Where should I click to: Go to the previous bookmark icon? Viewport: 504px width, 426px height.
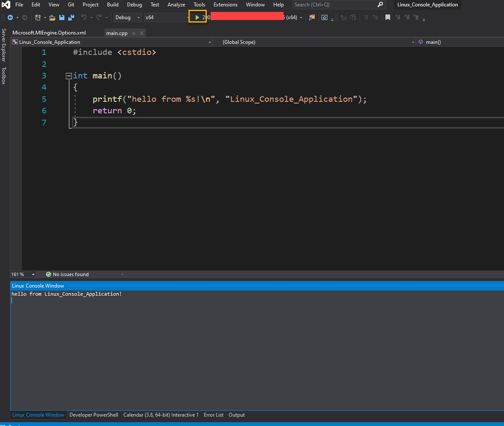(397, 17)
